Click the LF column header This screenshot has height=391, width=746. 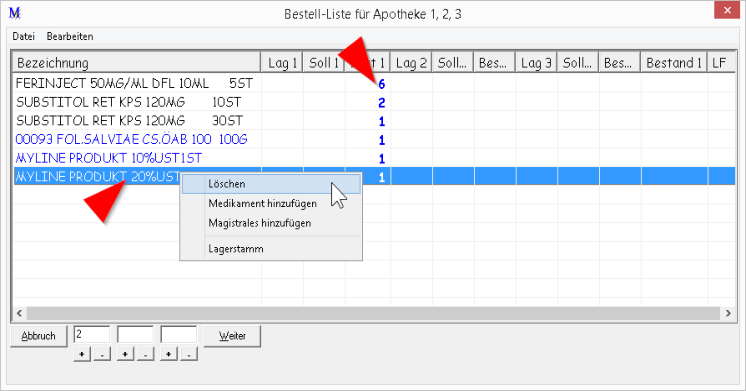pos(721,62)
